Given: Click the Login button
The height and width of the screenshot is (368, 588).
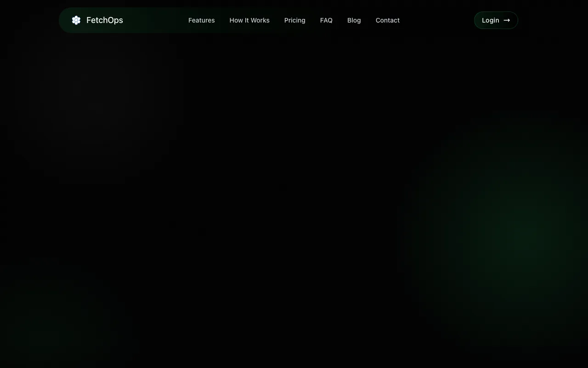Looking at the screenshot, I should point(496,20).
